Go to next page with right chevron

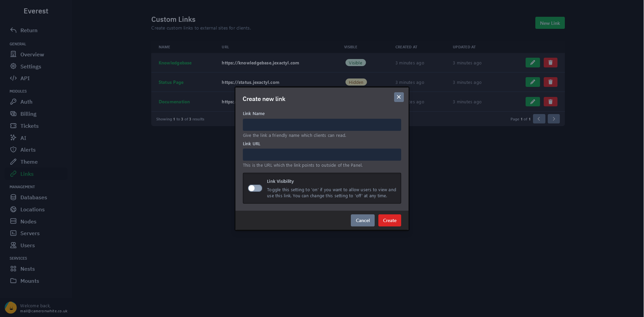click(x=554, y=119)
